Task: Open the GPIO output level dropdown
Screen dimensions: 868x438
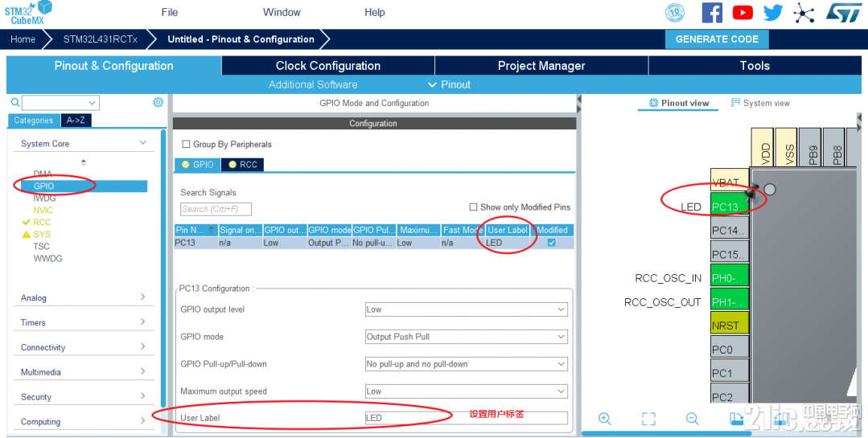Action: (x=466, y=309)
